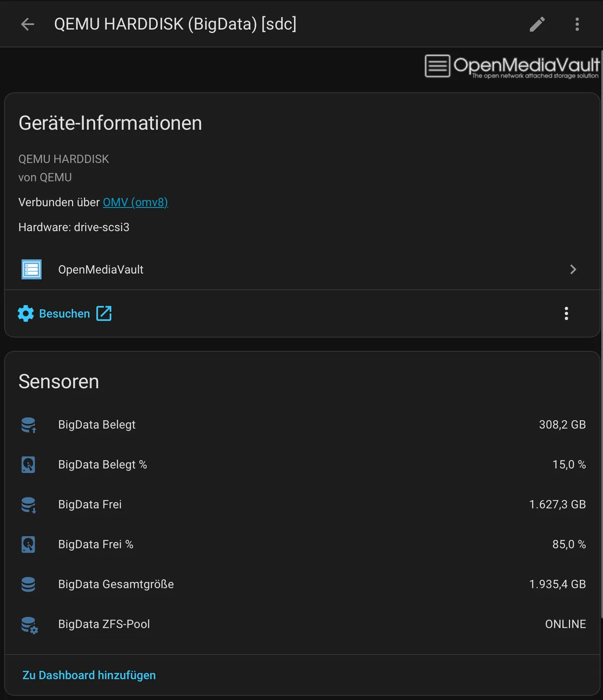The image size is (603, 700).
Task: Click the BigData Belegt % disk icon
Action: (29, 465)
